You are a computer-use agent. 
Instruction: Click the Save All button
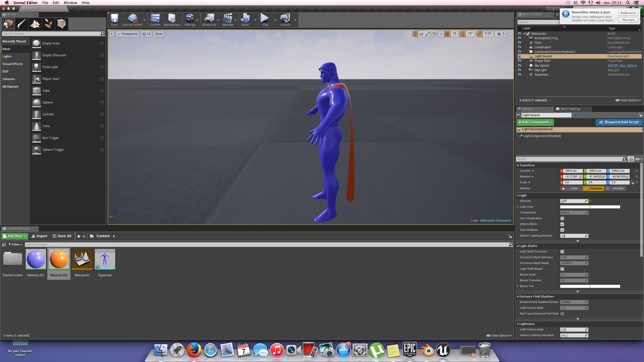62,236
